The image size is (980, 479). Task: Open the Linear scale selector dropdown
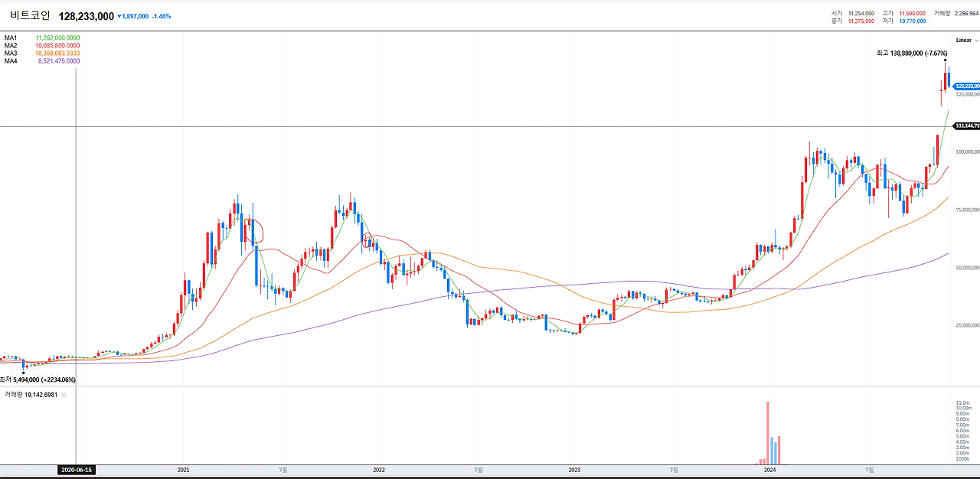click(x=965, y=40)
